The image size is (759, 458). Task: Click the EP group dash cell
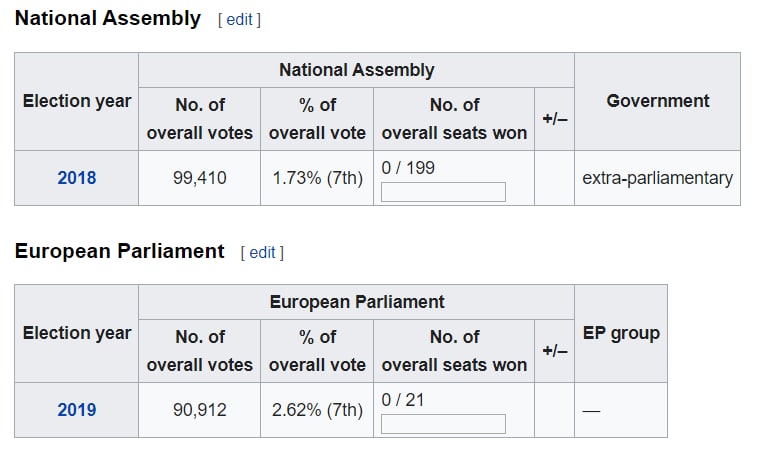pos(621,410)
